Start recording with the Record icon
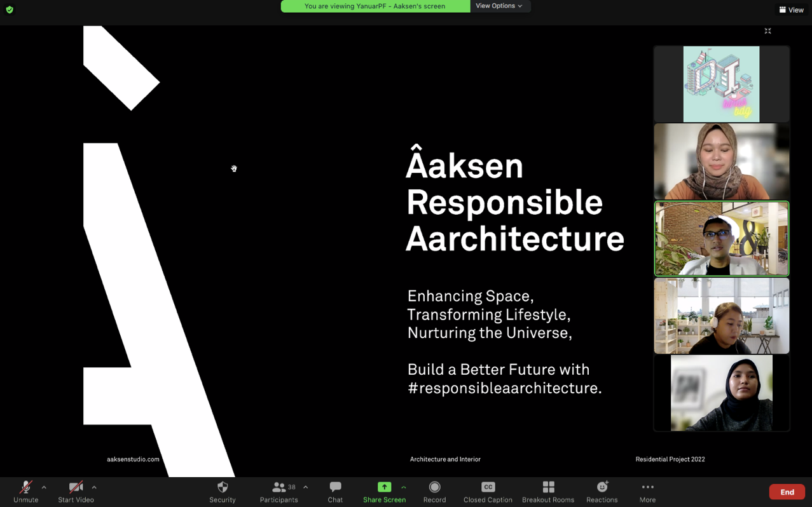The image size is (812, 507). [x=434, y=487]
